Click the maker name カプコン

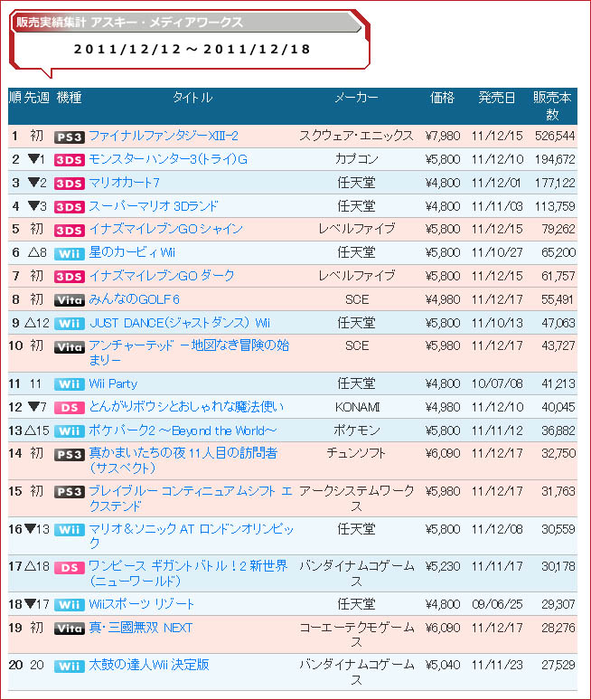pos(356,159)
